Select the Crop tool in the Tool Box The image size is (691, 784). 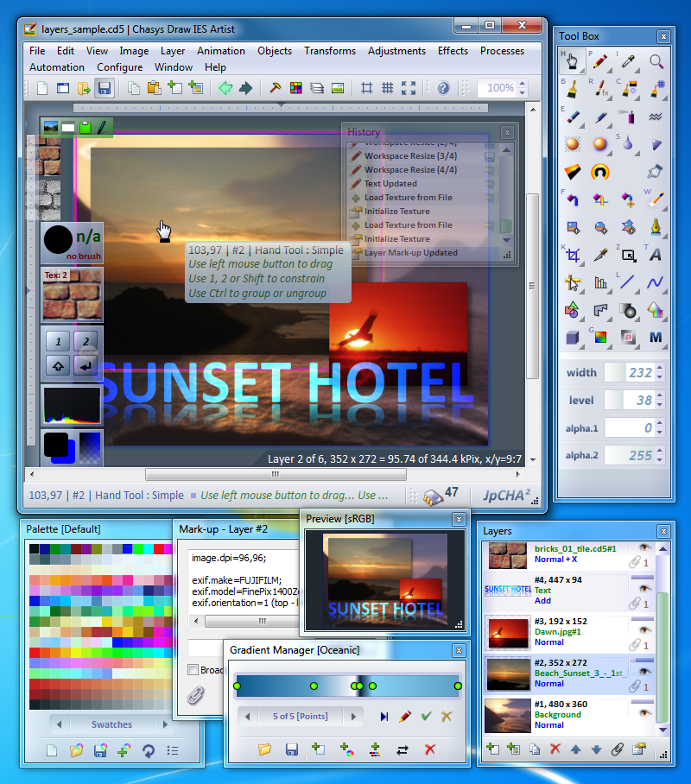[572, 255]
